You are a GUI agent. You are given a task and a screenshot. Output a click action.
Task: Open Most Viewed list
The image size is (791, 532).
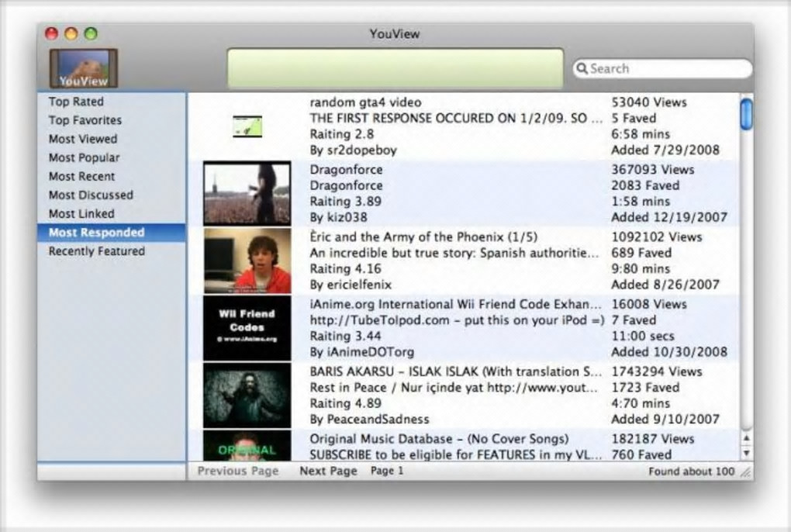coord(83,139)
